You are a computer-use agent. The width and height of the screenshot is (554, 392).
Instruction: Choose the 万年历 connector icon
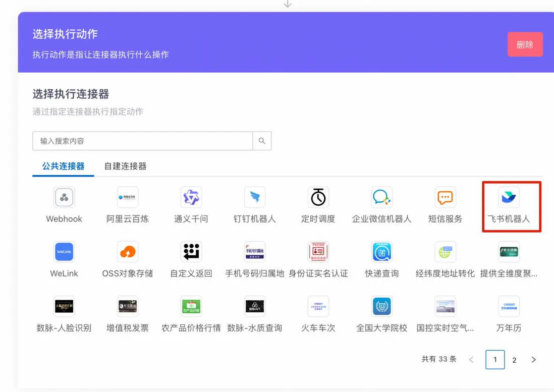pyautogui.click(x=509, y=306)
